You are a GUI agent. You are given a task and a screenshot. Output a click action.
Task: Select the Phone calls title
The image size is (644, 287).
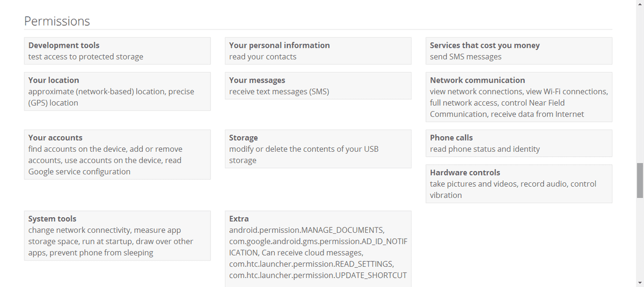coord(451,138)
